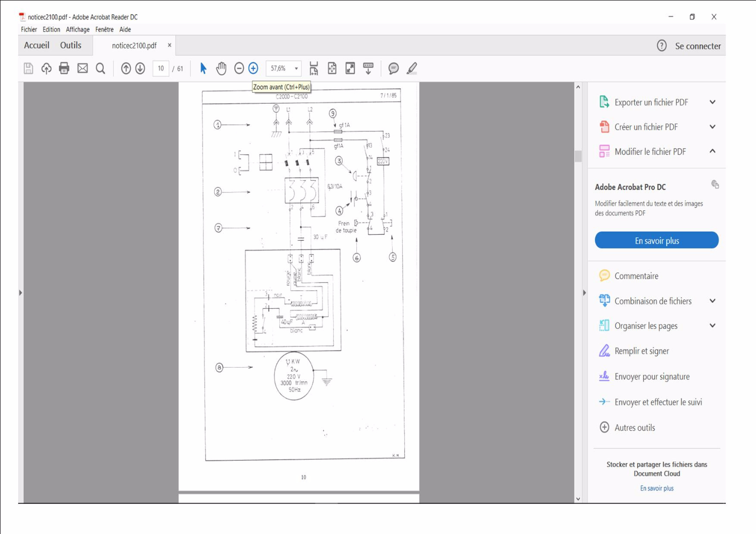Click the En savoir plus blue button
Image resolution: width=756 pixels, height=534 pixels.
point(656,240)
